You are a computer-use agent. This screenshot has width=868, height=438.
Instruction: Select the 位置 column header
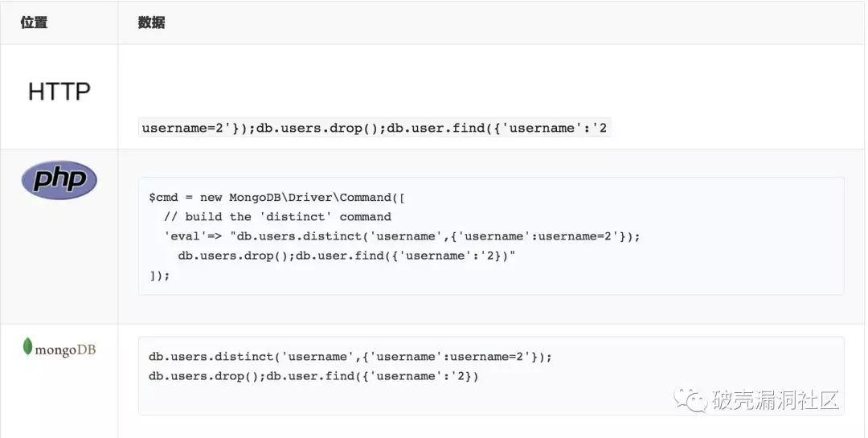[34, 23]
